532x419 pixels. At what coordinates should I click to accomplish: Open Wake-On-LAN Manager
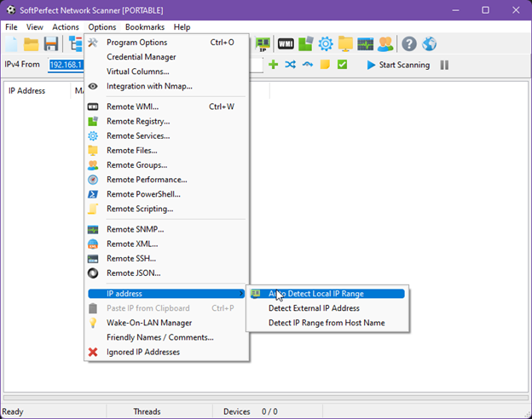pyautogui.click(x=148, y=323)
